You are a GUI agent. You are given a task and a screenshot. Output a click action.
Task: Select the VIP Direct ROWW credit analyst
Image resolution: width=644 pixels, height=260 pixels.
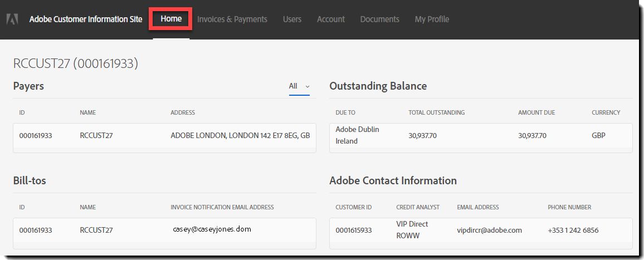click(412, 230)
